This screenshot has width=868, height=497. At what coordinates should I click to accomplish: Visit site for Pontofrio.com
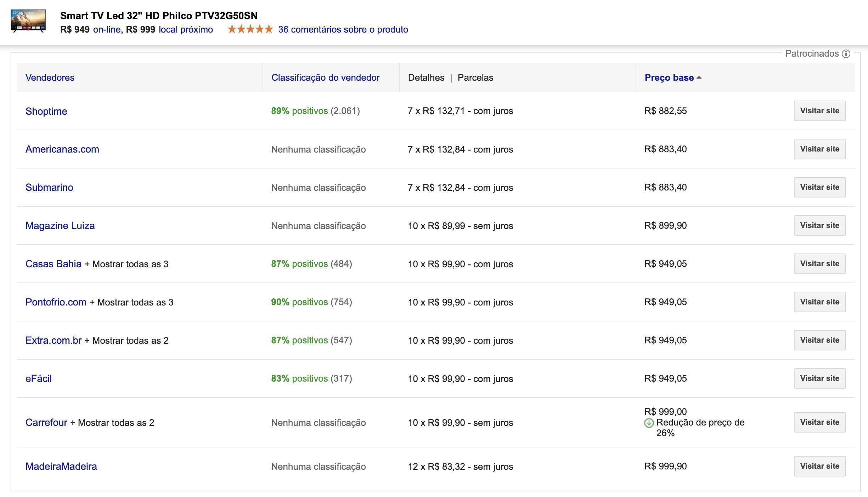[x=819, y=302]
